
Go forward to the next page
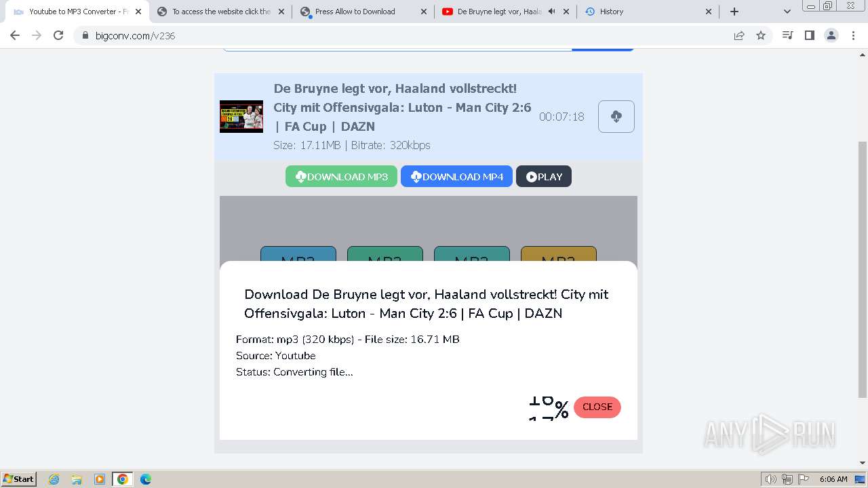(x=37, y=35)
